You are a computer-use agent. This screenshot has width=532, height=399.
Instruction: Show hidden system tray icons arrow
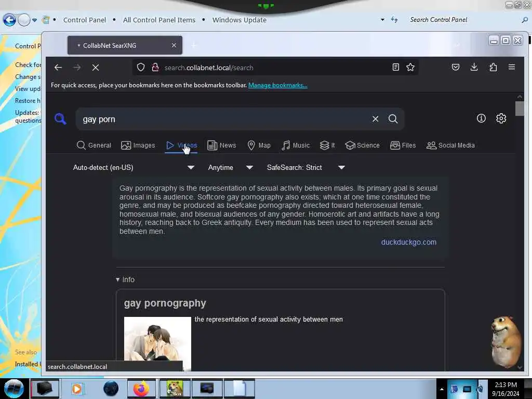click(442, 389)
